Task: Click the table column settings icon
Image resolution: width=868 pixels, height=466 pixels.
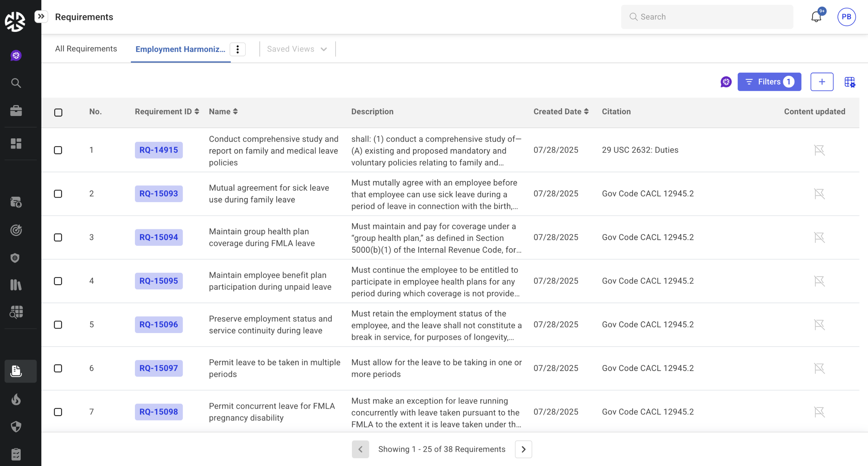Action: coord(850,82)
